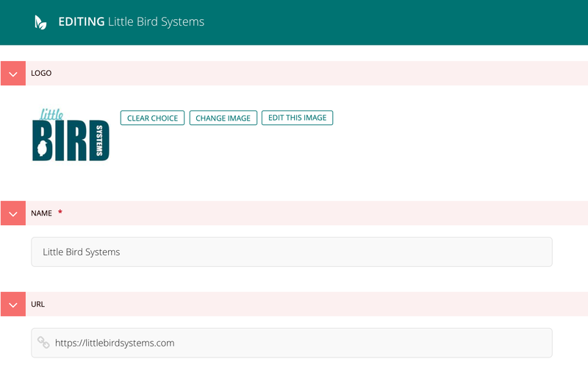The width and height of the screenshot is (588, 381).
Task: Click the leaf logo icon in header
Action: 40,22
